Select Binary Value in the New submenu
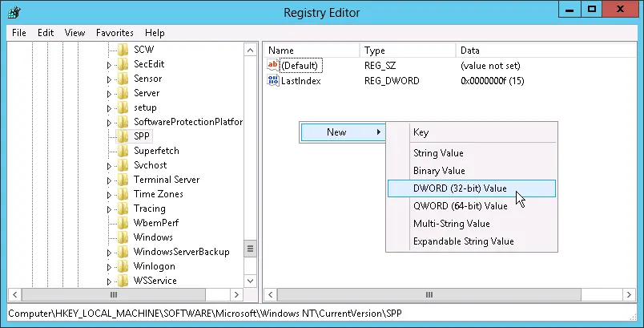 click(472, 171)
